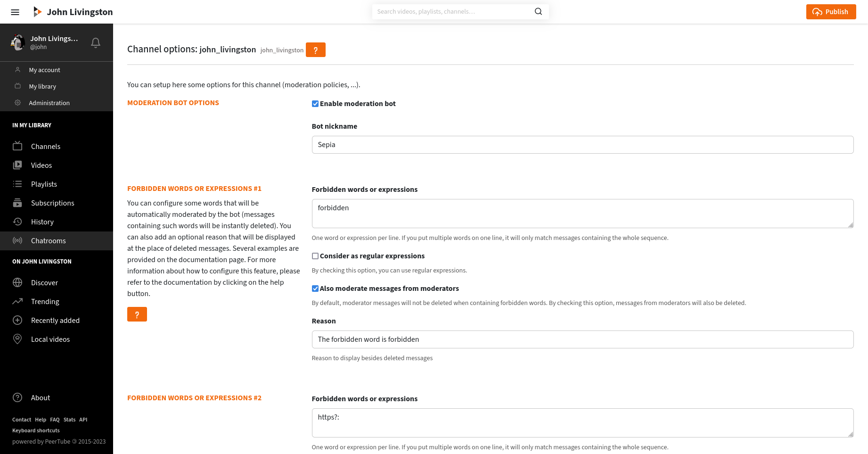
Task: Click the notifications bell icon
Action: point(96,43)
